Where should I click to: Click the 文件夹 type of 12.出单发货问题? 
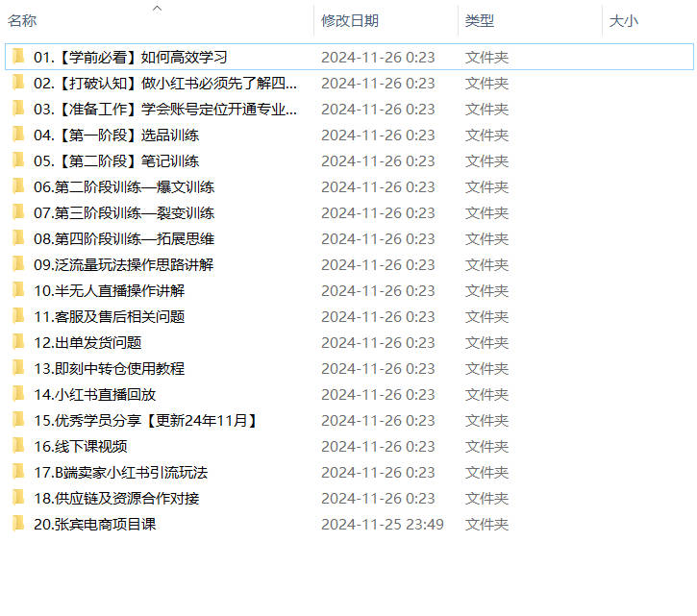tap(486, 343)
